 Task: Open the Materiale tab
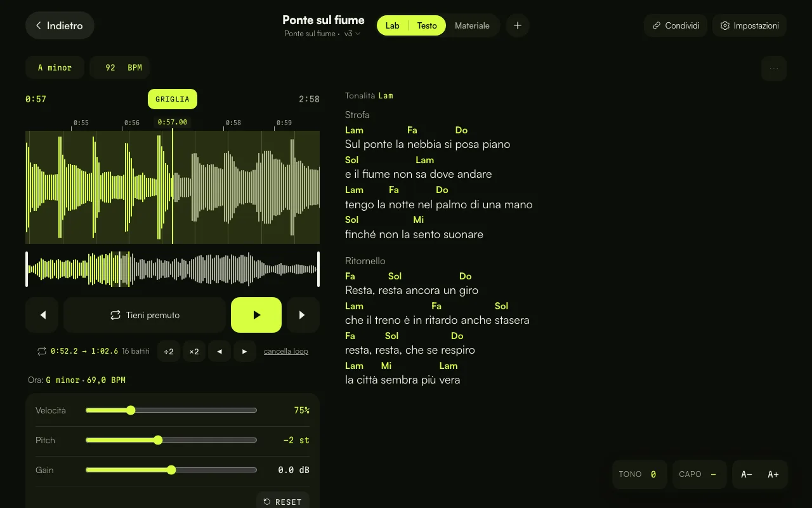(x=472, y=25)
